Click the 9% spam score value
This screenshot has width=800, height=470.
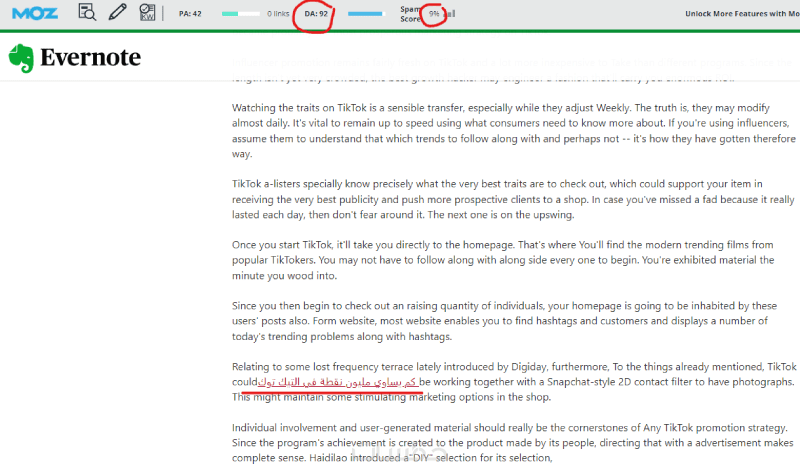434,14
